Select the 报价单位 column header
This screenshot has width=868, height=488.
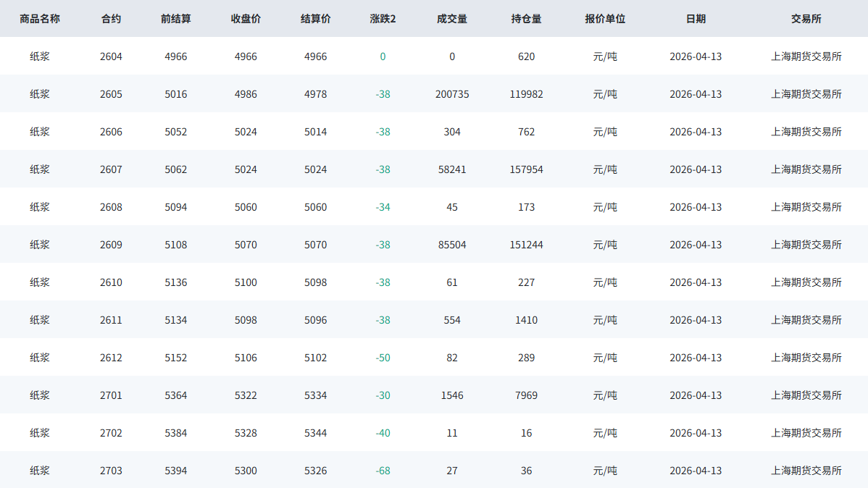pyautogui.click(x=605, y=19)
